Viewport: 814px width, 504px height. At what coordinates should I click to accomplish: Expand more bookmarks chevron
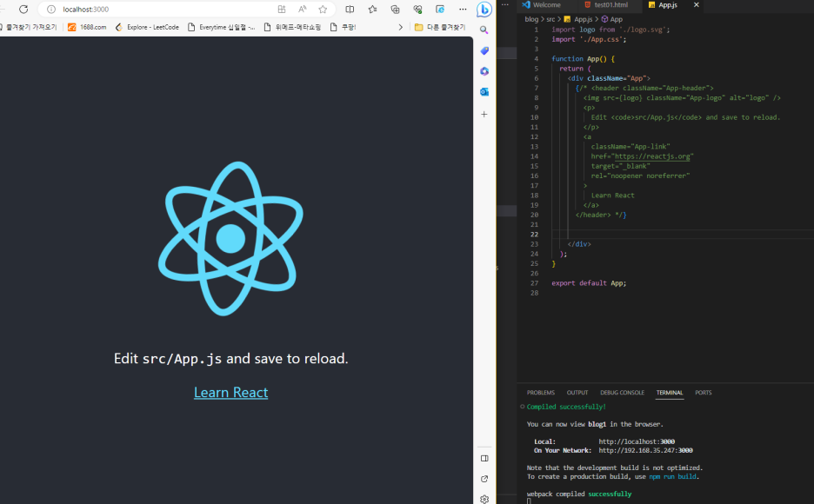(400, 27)
